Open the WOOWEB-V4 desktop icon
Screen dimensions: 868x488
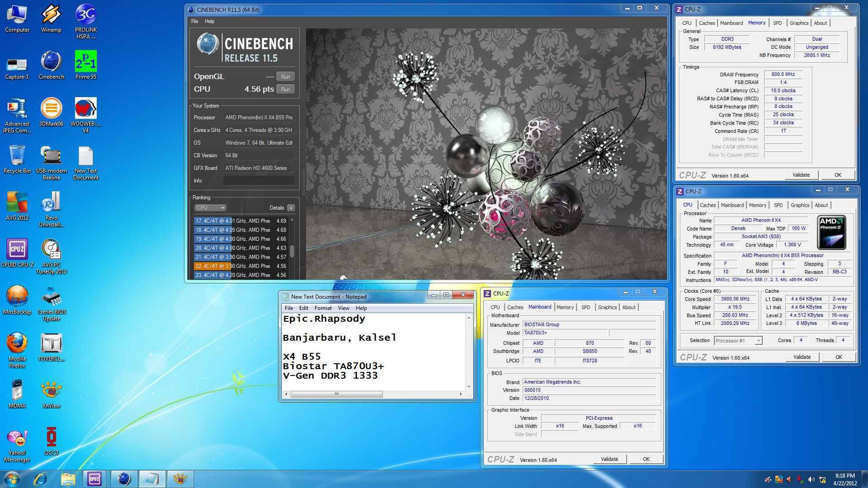pyautogui.click(x=85, y=116)
